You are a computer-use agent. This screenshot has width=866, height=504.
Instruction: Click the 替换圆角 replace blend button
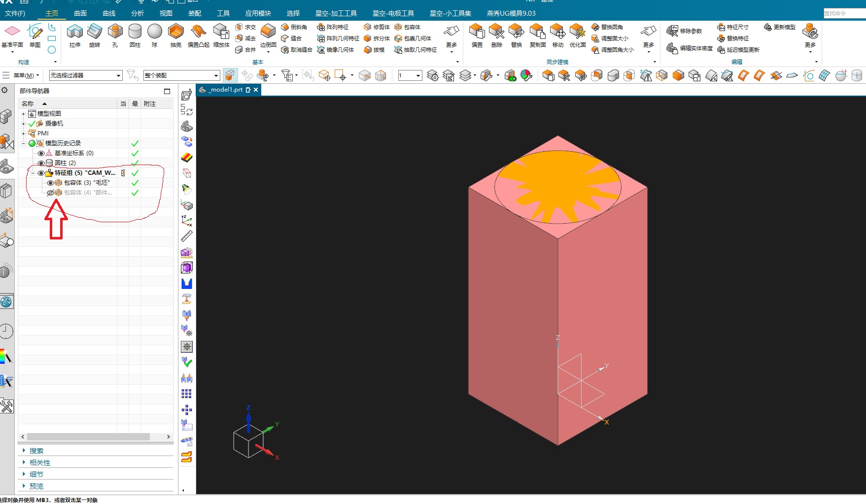(x=607, y=27)
